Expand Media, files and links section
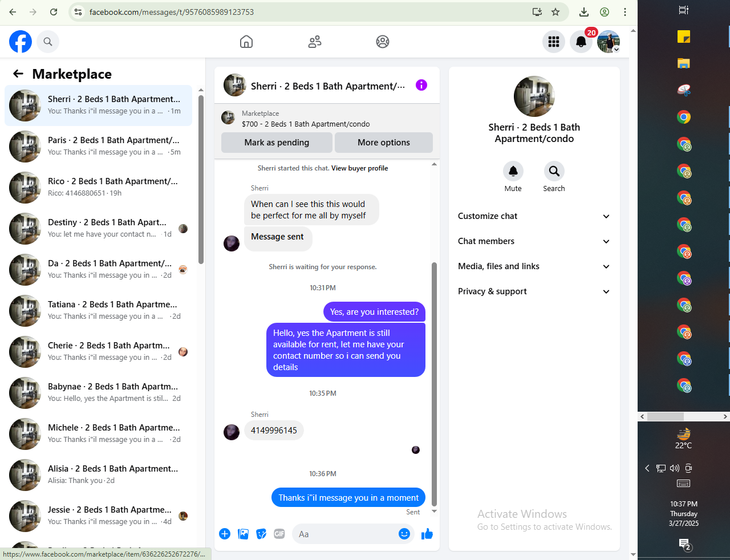730x560 pixels. tap(534, 266)
